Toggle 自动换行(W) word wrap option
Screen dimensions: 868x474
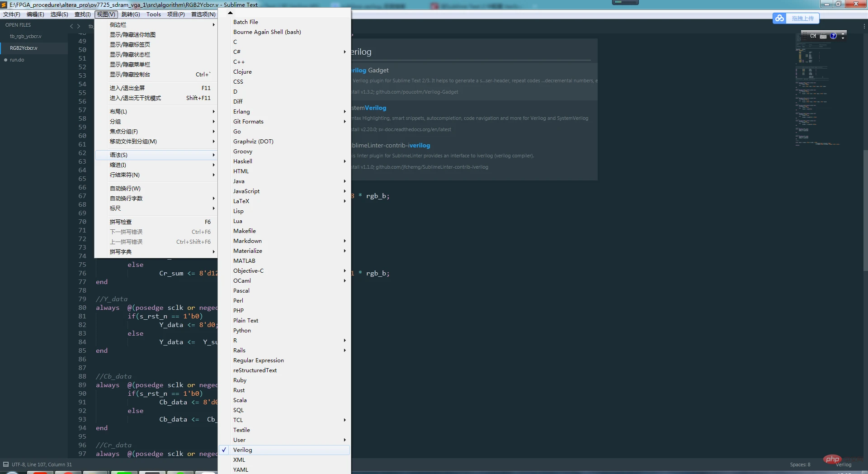125,189
